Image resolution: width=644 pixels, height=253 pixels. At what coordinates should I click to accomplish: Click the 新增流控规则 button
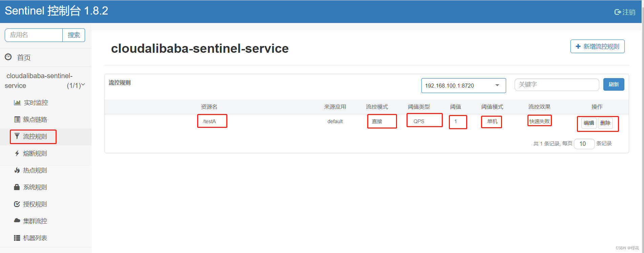(x=597, y=46)
